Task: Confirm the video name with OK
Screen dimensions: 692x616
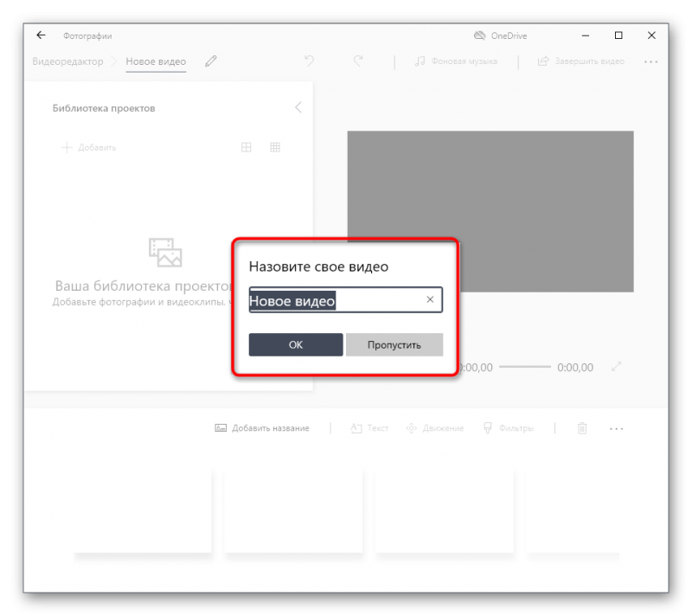Action: (296, 344)
